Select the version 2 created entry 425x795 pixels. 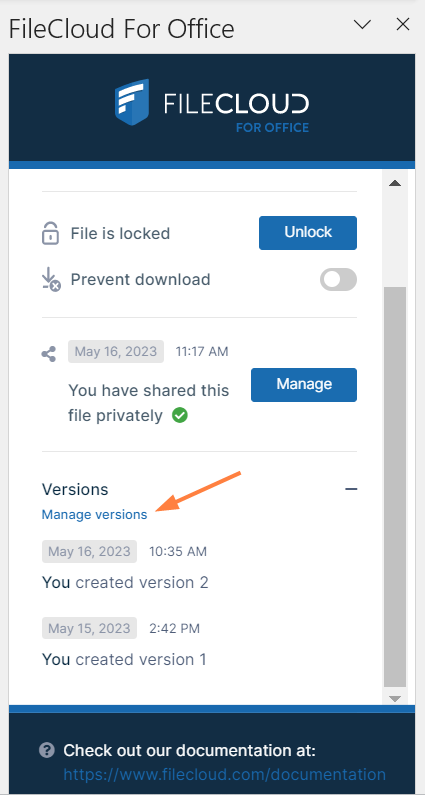tap(125, 582)
